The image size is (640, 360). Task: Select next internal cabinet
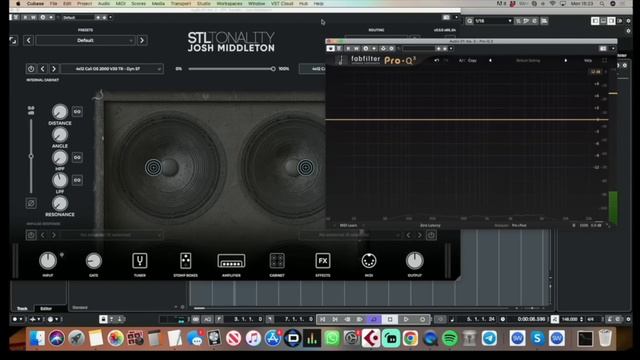(x=53, y=69)
